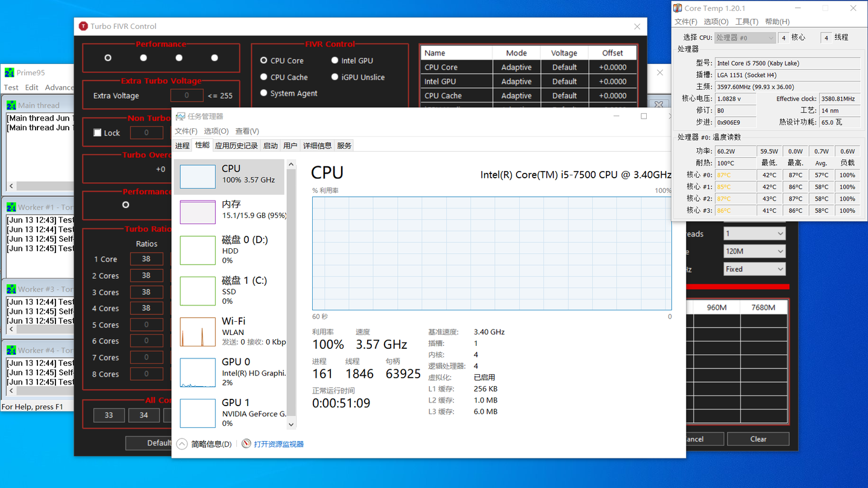868x488 pixels.
Task: Select GPU 0 Intel HD Graphics thumbnail
Action: pos(198,372)
